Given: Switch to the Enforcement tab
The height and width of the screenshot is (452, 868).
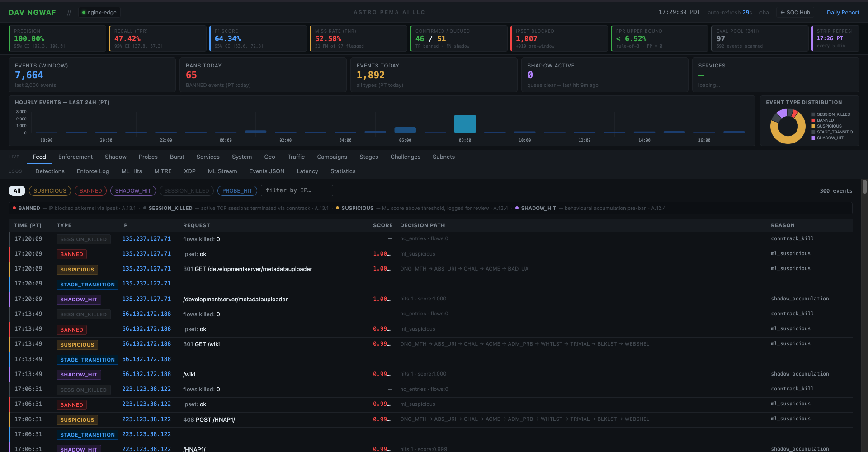Looking at the screenshot, I should (75, 157).
